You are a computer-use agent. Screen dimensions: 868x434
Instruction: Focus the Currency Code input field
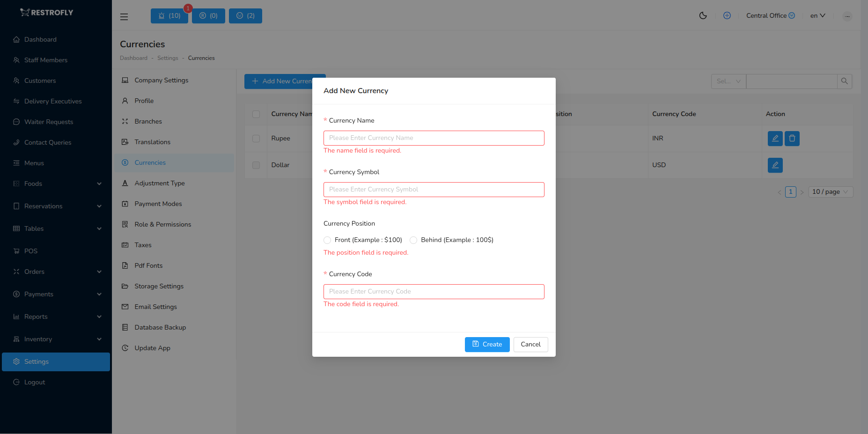434,291
